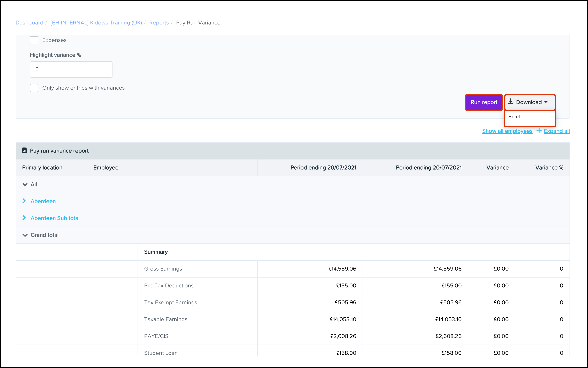Image resolution: width=588 pixels, height=368 pixels.
Task: Click the Student Loan row label
Action: point(161,353)
